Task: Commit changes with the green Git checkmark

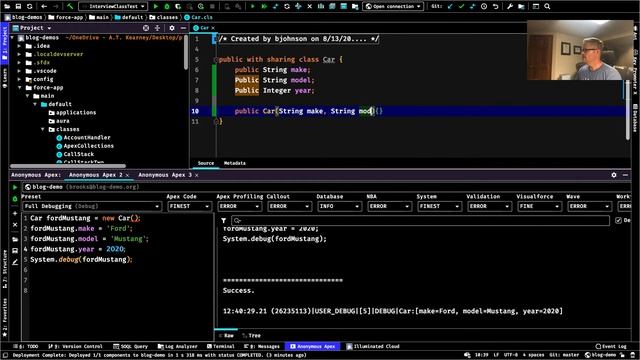Action: click(461, 7)
